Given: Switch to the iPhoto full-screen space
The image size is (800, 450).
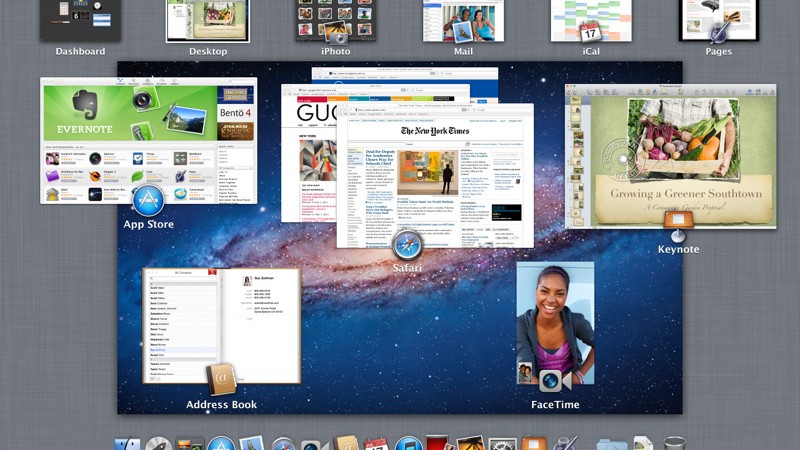Looking at the screenshot, I should 335,20.
